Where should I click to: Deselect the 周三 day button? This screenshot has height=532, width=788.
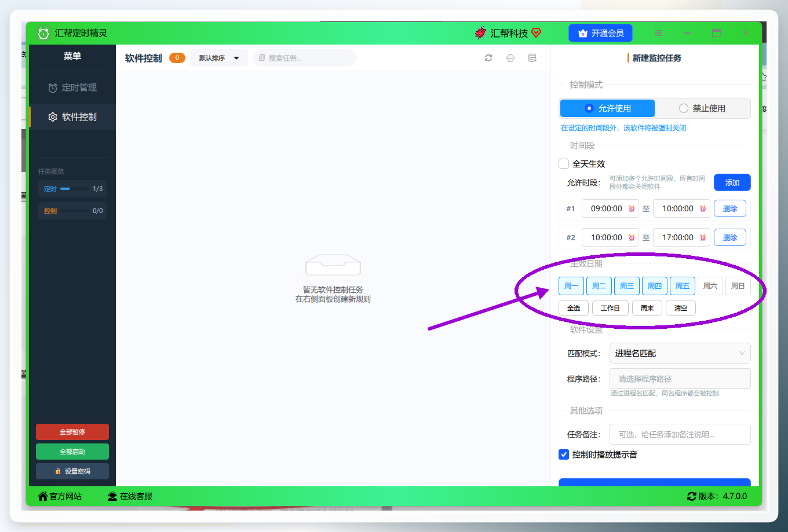pos(627,286)
